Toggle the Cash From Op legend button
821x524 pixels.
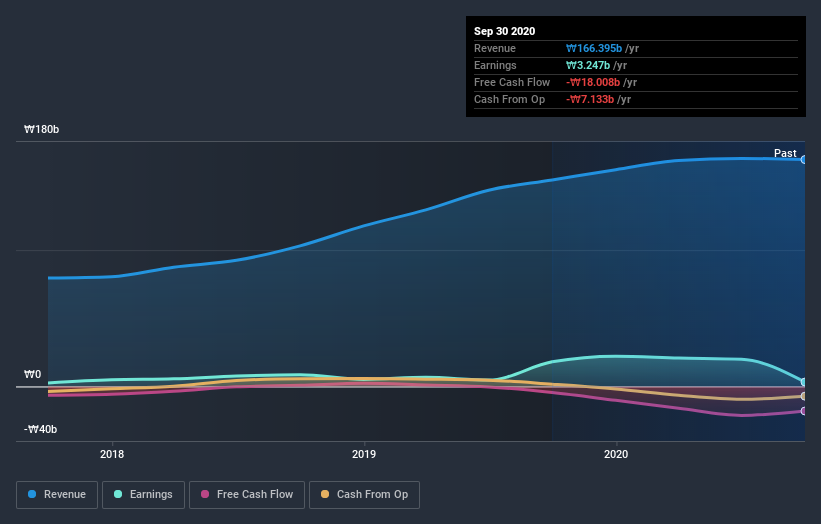coord(364,495)
